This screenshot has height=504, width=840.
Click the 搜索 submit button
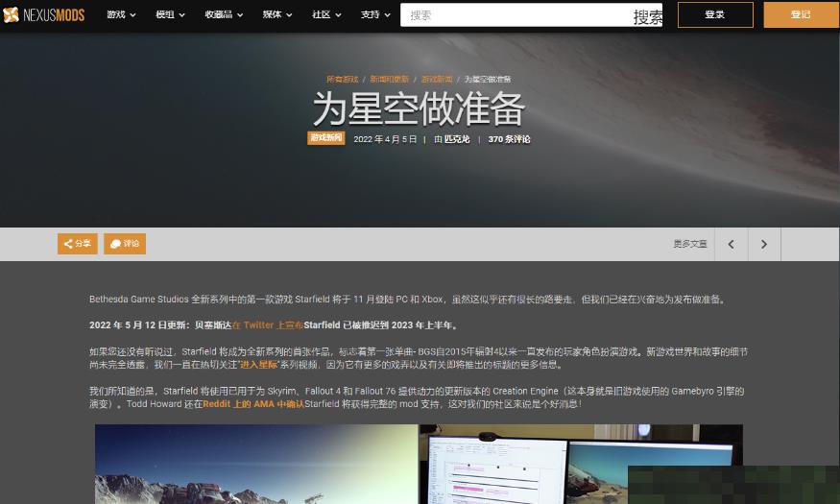click(x=648, y=16)
